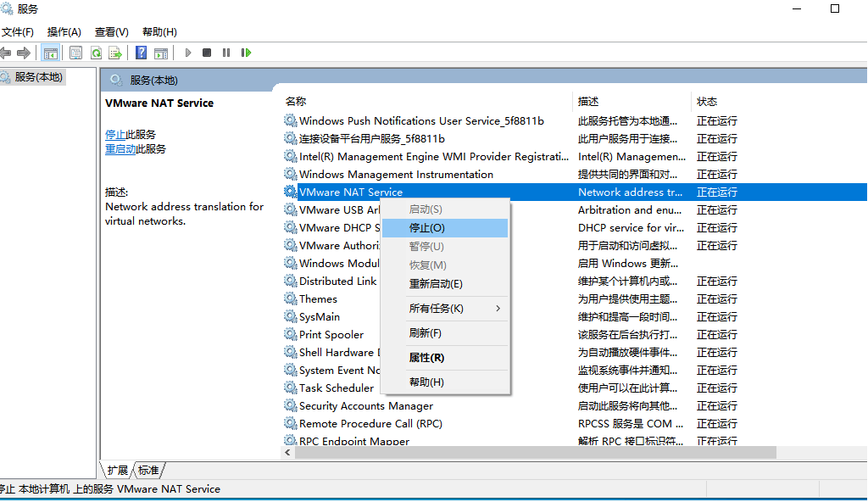Open the 查看 menu
The image size is (868, 502).
(x=110, y=31)
